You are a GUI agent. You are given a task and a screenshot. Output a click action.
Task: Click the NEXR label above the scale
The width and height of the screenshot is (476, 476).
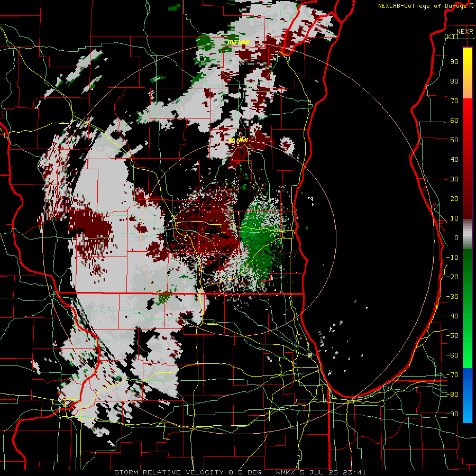465,32
